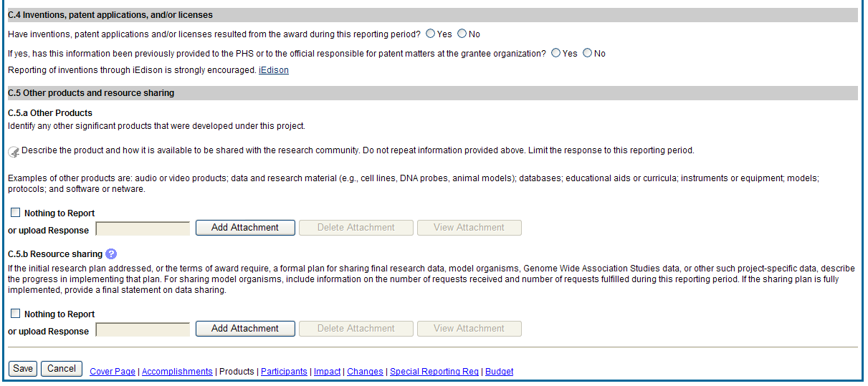The height and width of the screenshot is (386, 868).
Task: Click Add Attachment for Resource sharing
Action: click(x=245, y=329)
